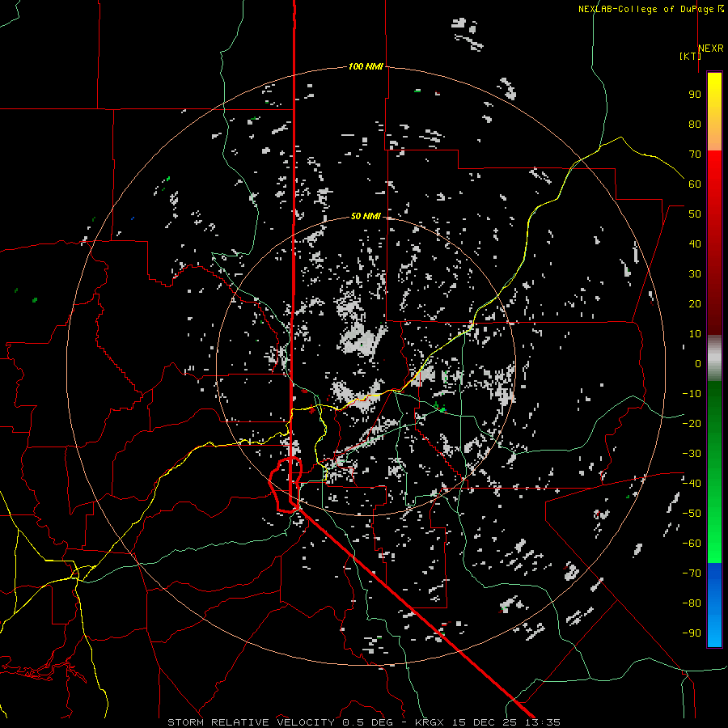Image resolution: width=728 pixels, height=728 pixels.
Task: Click the -80 value on velocity scale
Action: click(x=692, y=603)
